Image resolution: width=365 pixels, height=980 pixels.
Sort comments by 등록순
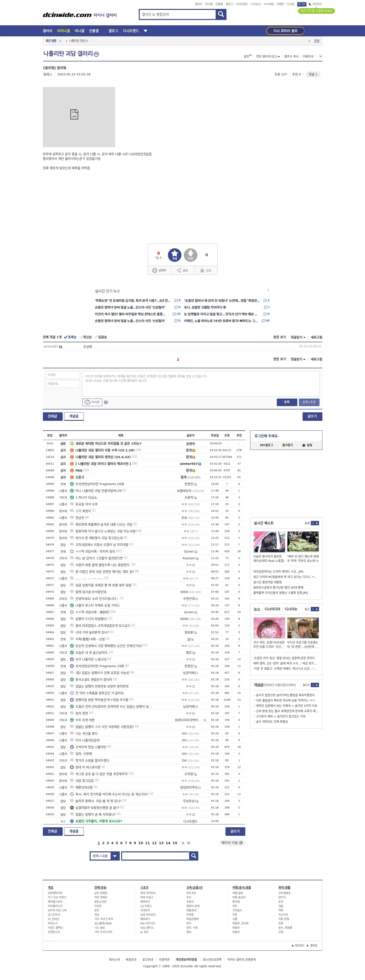click(70, 337)
